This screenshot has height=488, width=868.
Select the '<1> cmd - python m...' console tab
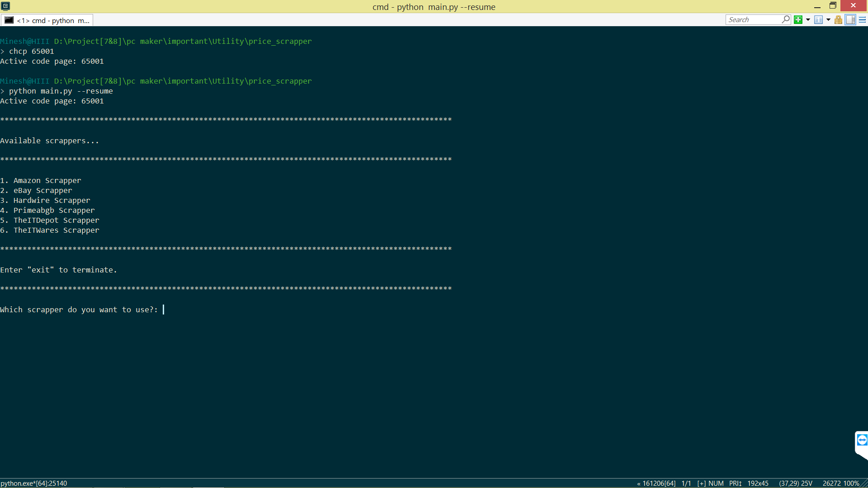pyautogui.click(x=47, y=20)
